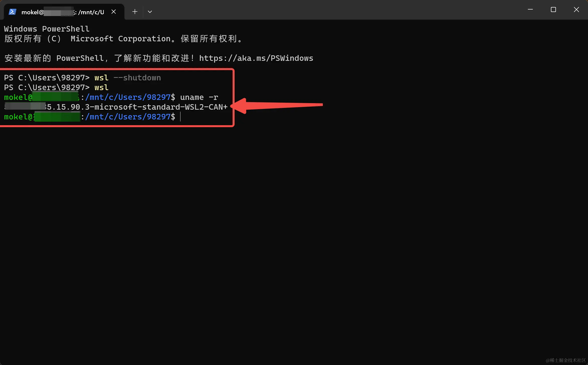Minimize the terminal window

coord(530,10)
